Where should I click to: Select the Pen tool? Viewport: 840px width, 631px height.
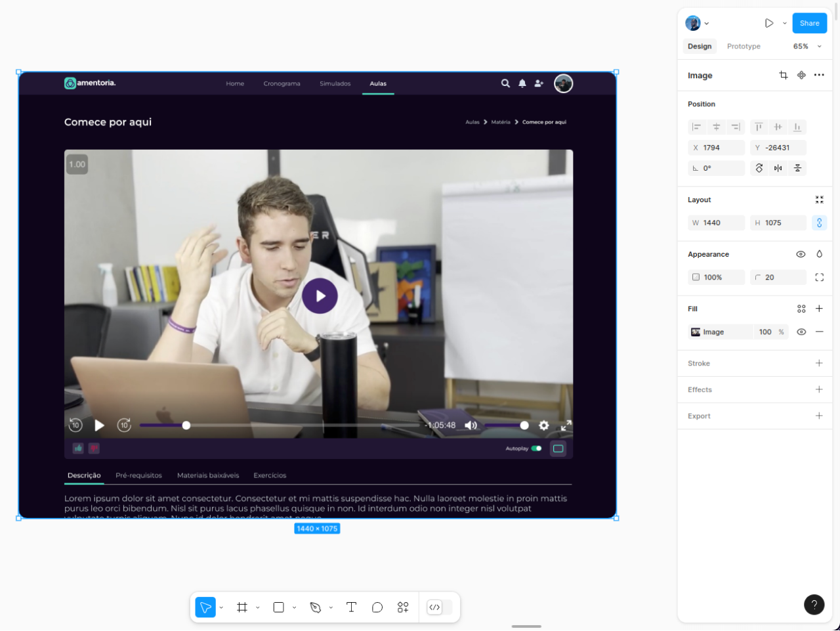point(315,607)
